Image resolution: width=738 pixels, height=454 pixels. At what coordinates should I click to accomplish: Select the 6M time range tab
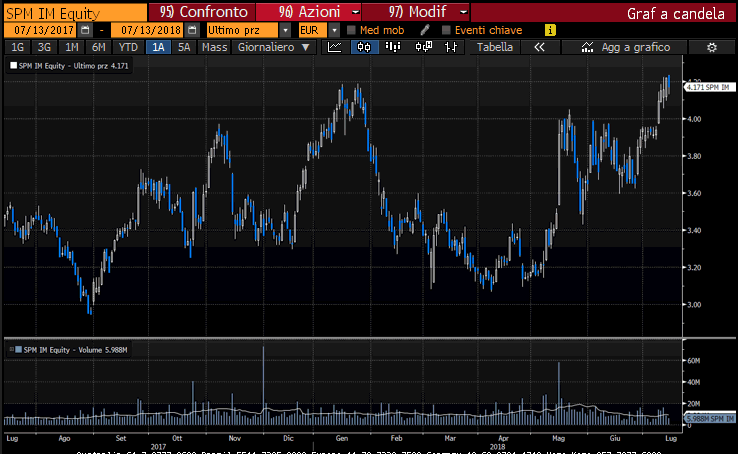pos(97,47)
